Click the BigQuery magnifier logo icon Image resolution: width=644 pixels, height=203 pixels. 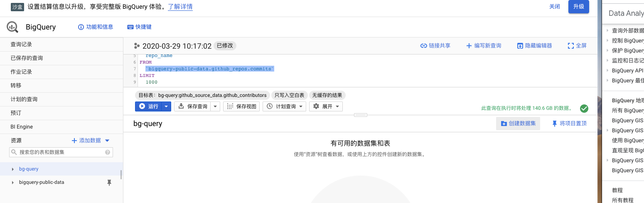[x=12, y=27]
